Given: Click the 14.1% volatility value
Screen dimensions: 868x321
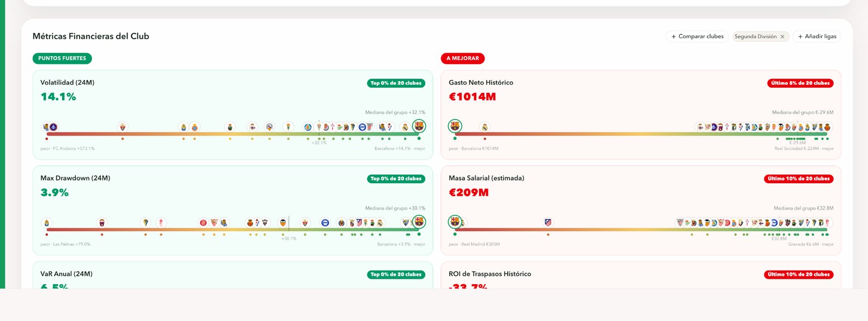Looking at the screenshot, I should [58, 97].
